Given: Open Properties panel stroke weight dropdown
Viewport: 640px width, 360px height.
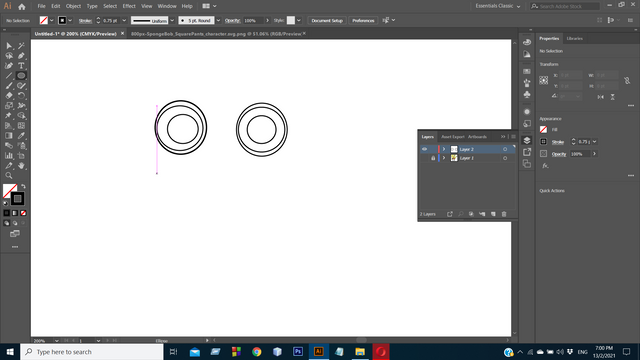Looking at the screenshot, I should click(x=594, y=142).
